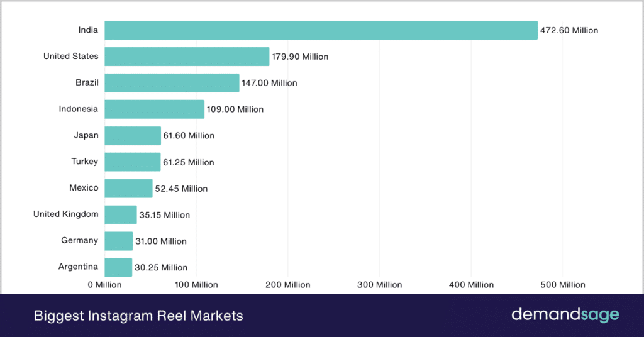The image size is (644, 337).
Task: Select the Indonesia bar
Action: click(x=155, y=109)
